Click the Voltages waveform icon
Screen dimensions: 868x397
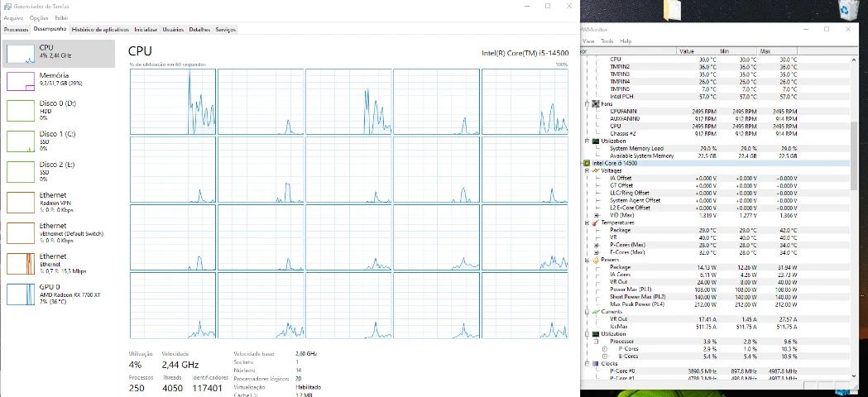[x=597, y=170]
